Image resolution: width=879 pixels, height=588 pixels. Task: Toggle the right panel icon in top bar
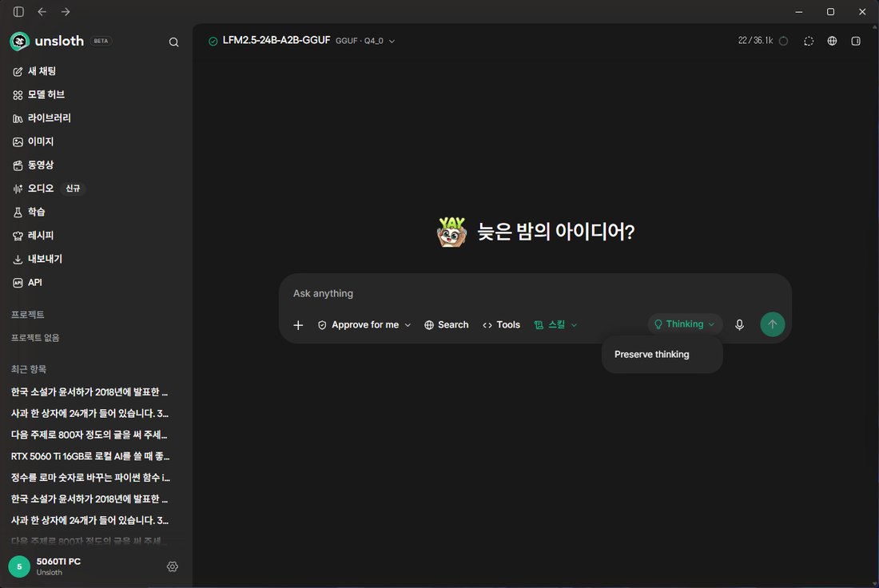click(856, 41)
